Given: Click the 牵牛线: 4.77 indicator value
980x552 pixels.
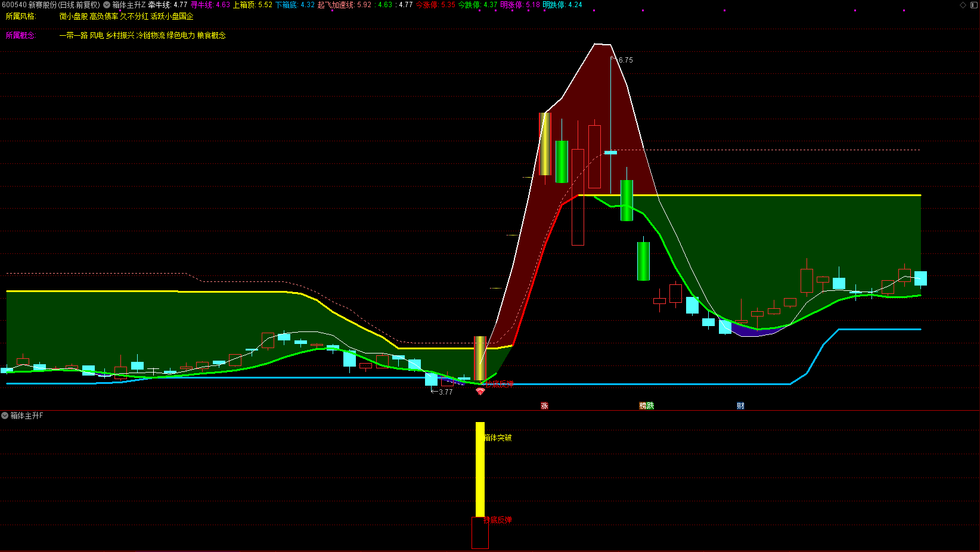Looking at the screenshot, I should pyautogui.click(x=168, y=5).
